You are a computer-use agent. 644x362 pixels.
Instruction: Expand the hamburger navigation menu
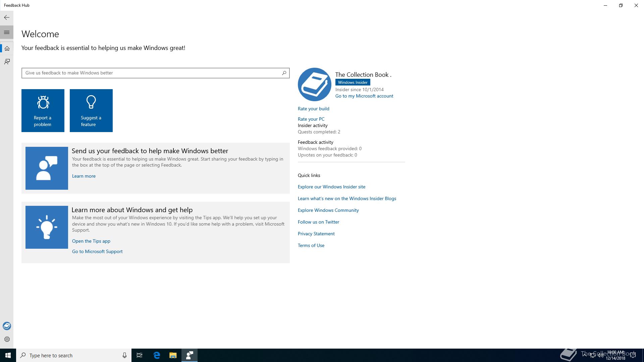[7, 33]
